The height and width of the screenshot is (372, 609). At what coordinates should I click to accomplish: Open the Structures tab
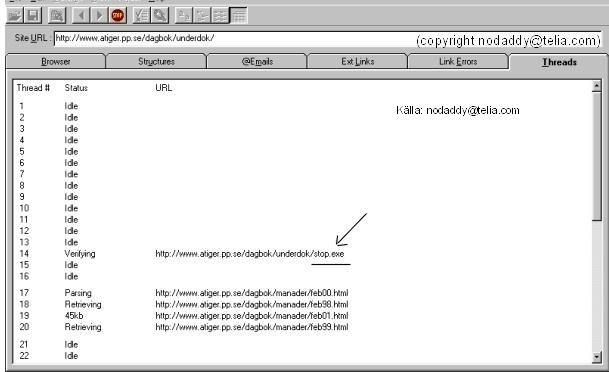(x=156, y=62)
